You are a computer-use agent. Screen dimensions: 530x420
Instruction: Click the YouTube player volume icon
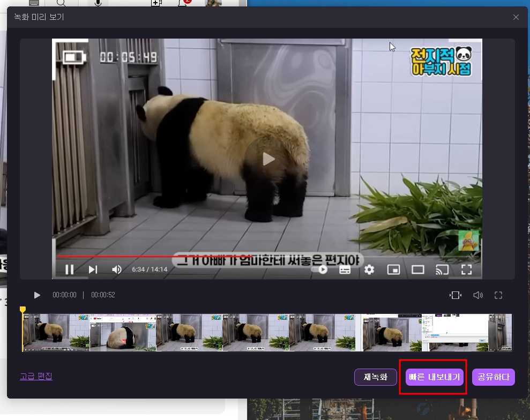click(117, 269)
